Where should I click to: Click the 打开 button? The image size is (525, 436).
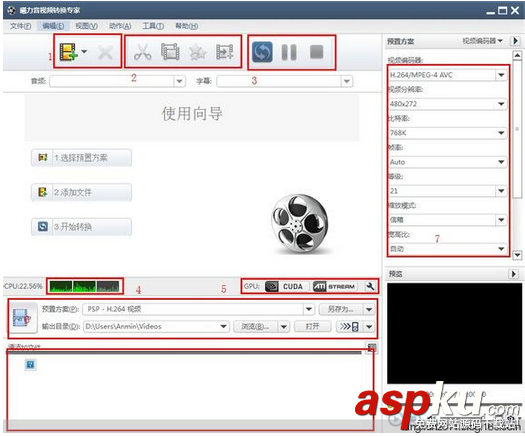[x=312, y=326]
